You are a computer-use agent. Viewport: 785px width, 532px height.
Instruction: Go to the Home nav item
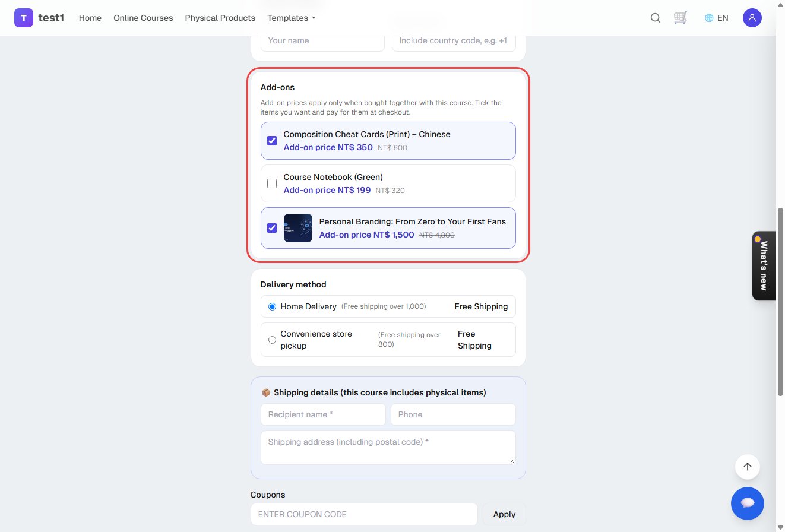[90, 18]
